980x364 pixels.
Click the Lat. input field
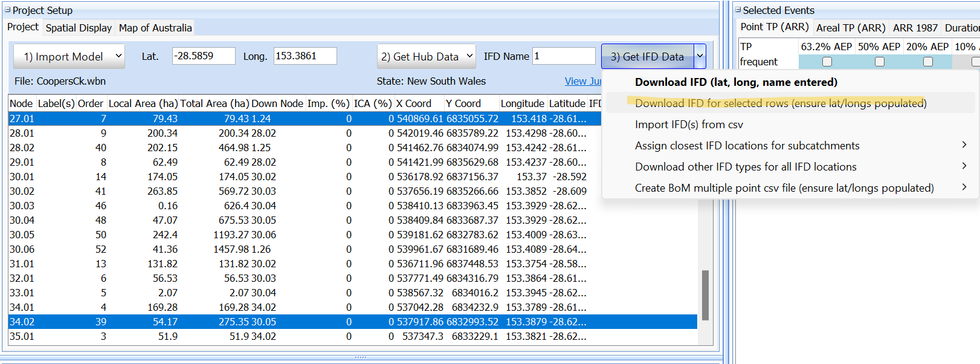pyautogui.click(x=203, y=56)
